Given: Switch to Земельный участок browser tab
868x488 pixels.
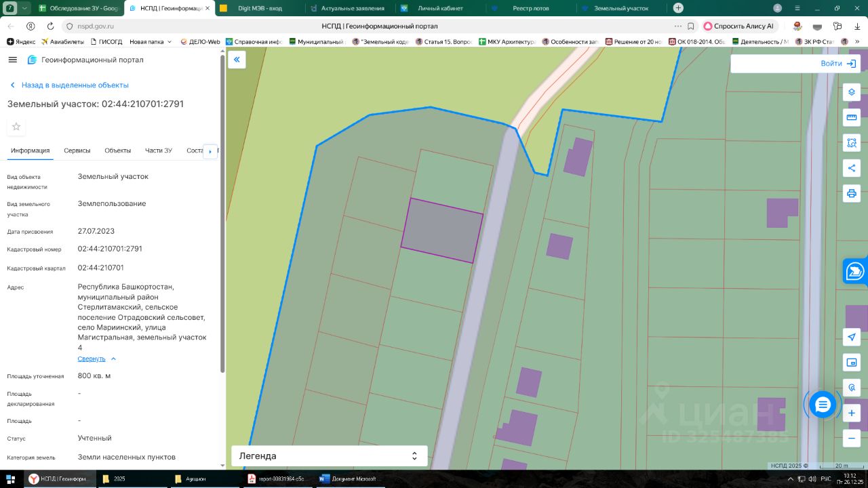Looking at the screenshot, I should (x=620, y=8).
